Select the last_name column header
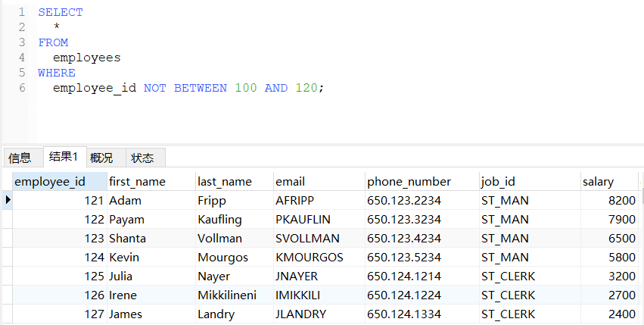This screenshot has height=325, width=644. 225,182
